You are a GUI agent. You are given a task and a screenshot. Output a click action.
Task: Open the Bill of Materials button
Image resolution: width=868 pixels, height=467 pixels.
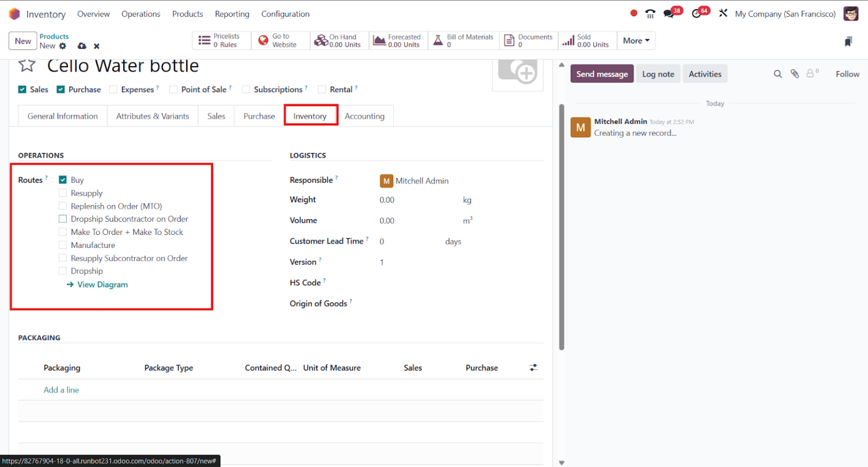tap(463, 40)
